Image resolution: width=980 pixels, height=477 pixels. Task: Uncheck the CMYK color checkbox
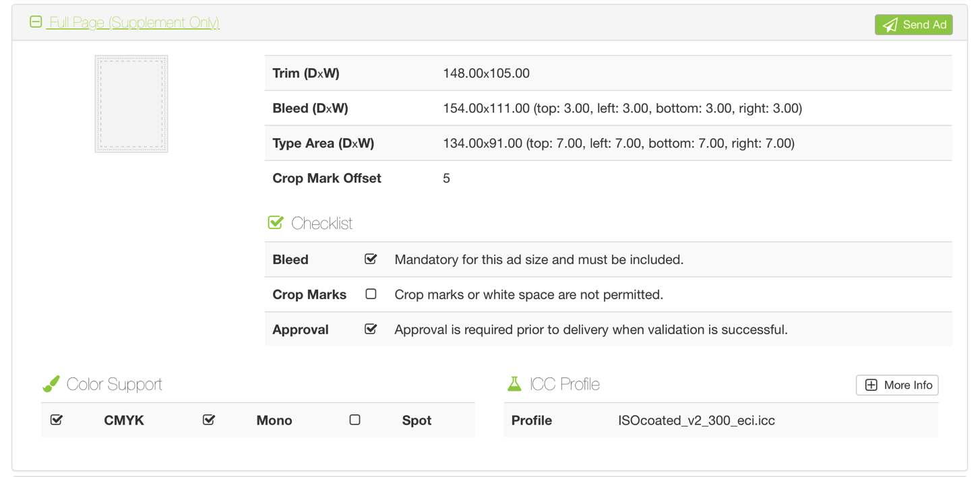(x=57, y=420)
